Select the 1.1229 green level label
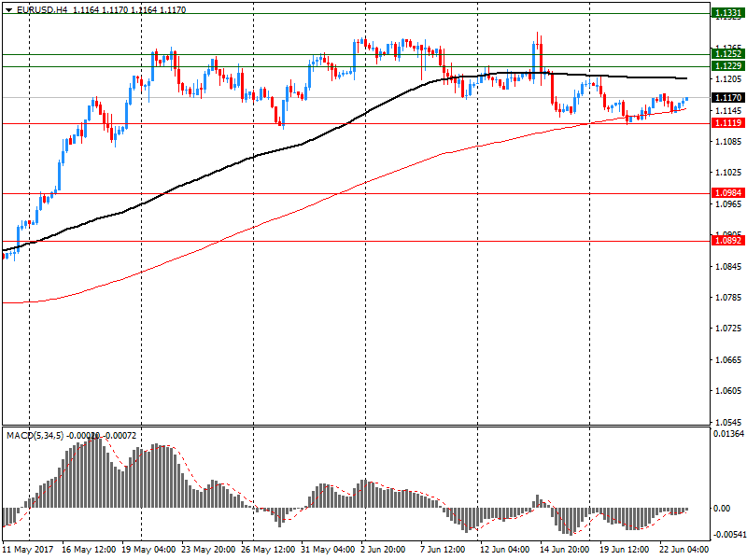Image resolution: width=747 pixels, height=560 pixels. pyautogui.click(x=727, y=66)
